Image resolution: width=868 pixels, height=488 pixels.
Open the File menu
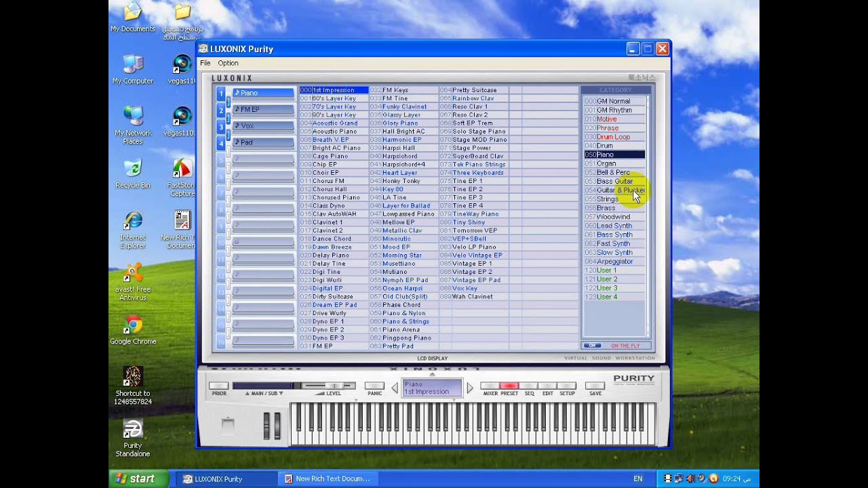tap(205, 63)
